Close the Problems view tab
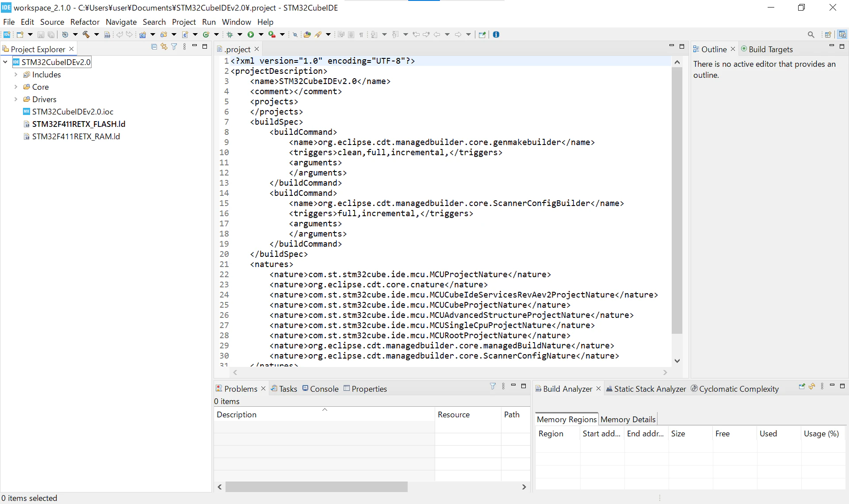849x504 pixels. coord(264,389)
